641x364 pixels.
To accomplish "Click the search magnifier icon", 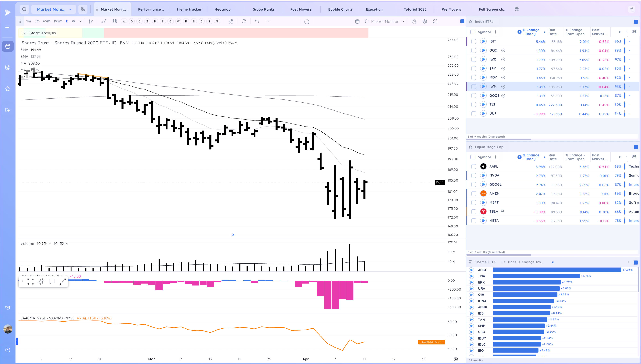I will (x=24, y=9).
